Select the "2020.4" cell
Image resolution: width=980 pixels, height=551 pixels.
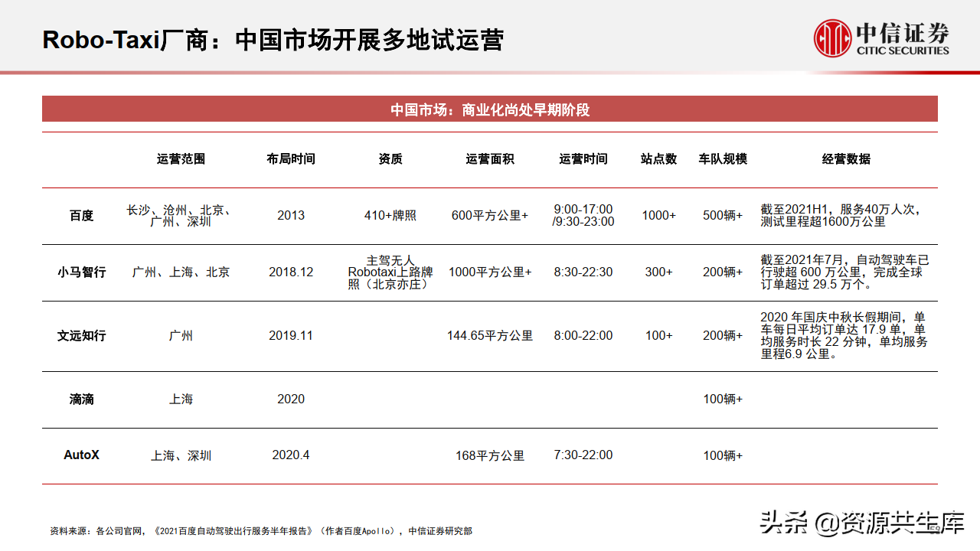(291, 455)
